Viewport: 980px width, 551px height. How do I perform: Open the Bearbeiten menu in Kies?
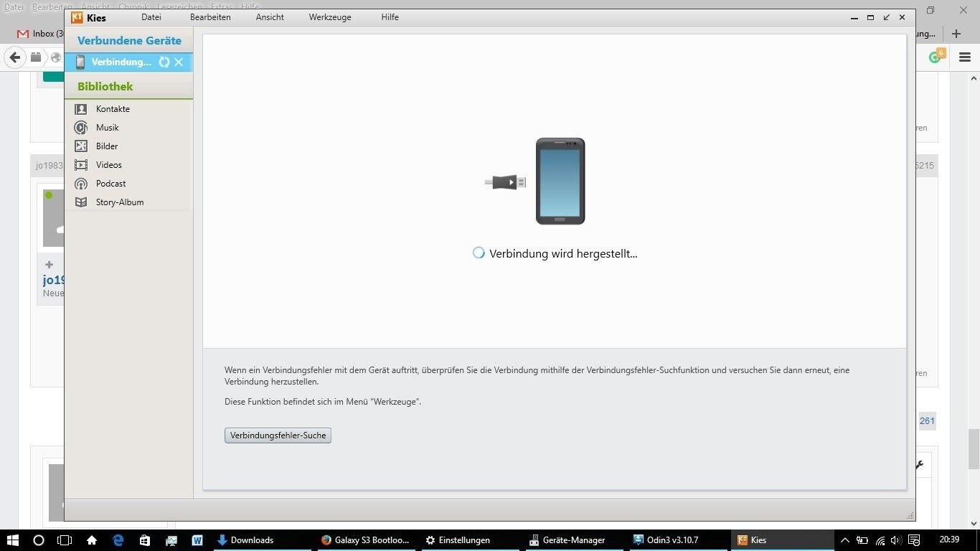click(210, 17)
